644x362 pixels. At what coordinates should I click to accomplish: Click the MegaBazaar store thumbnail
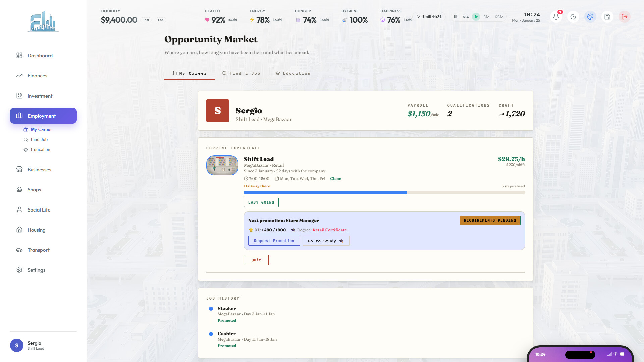(x=222, y=165)
